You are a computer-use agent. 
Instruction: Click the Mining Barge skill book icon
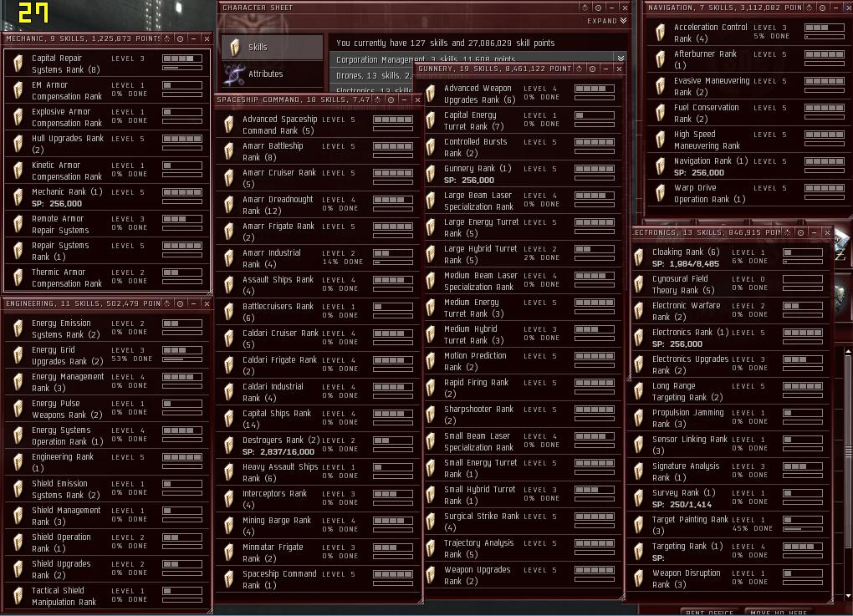click(x=229, y=527)
